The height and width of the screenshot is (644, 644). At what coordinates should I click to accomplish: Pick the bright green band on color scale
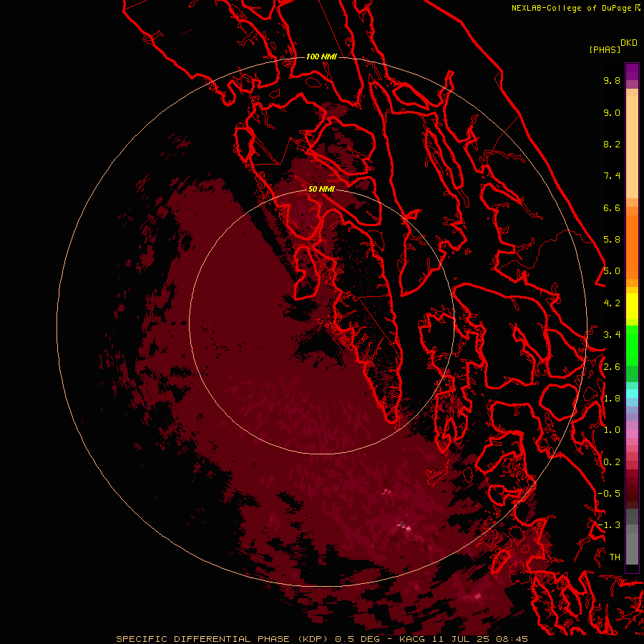click(632, 345)
